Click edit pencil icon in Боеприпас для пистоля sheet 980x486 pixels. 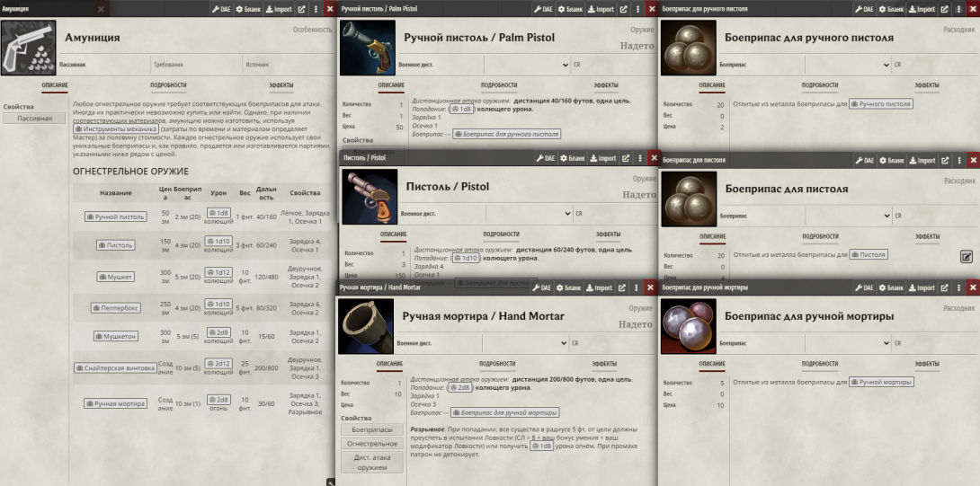967,256
